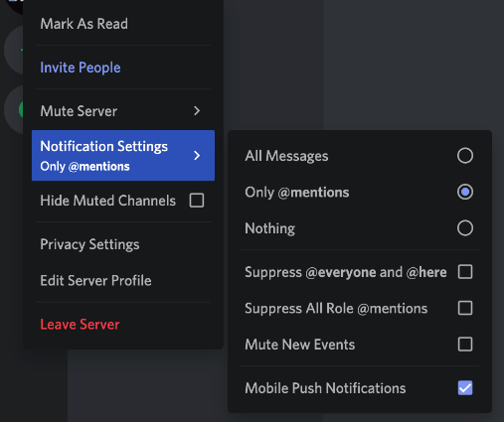Uncheck Mobile Push Notifications checkbox
This screenshot has height=422, width=504.
(x=465, y=388)
